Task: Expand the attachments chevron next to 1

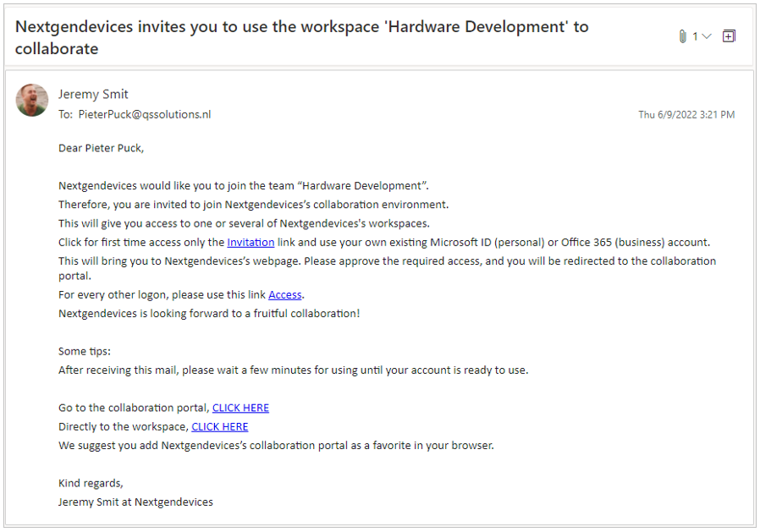Action: 706,36
